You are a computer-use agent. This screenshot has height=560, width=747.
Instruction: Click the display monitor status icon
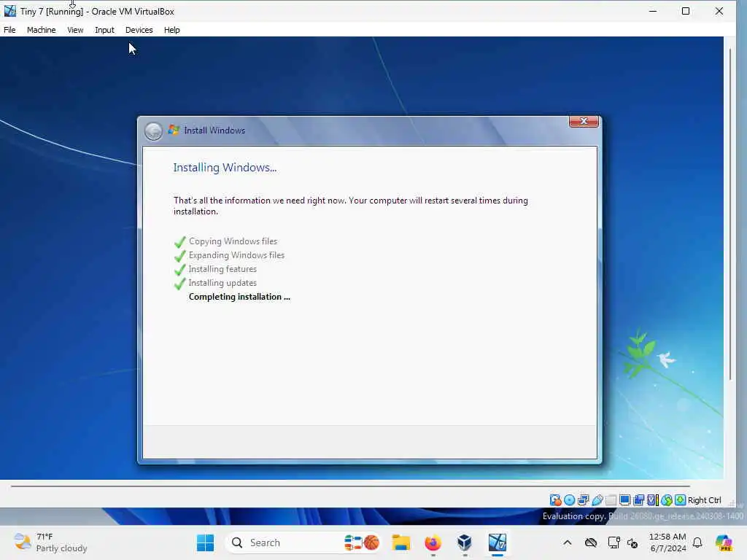(x=624, y=500)
